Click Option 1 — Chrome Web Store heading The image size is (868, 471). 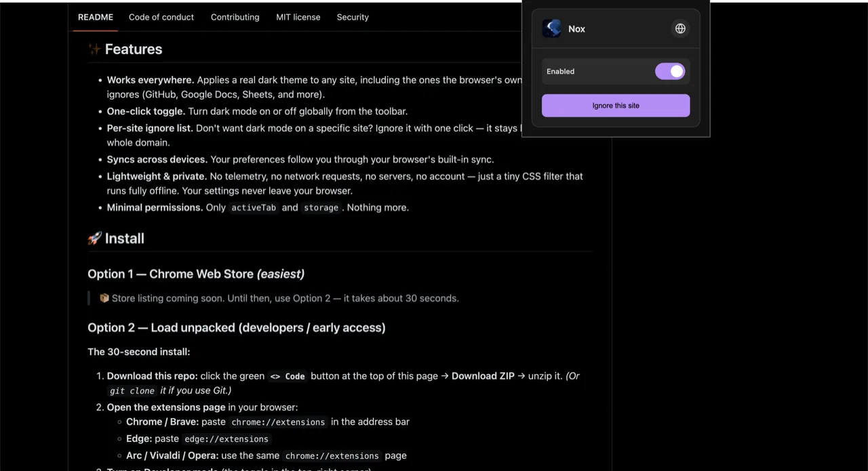(x=196, y=274)
